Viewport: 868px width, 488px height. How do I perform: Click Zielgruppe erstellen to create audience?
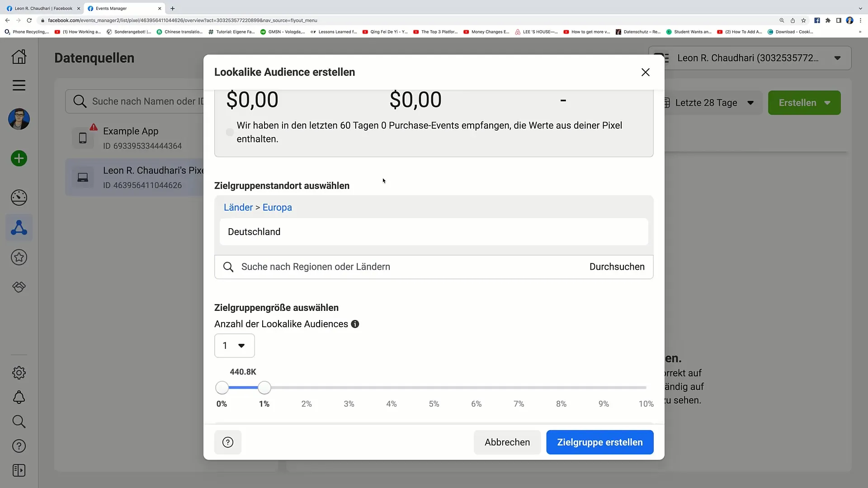click(600, 442)
